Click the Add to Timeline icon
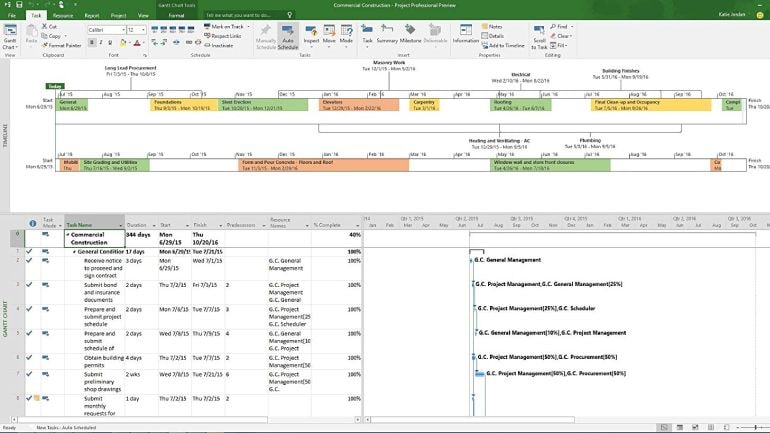The height and width of the screenshot is (433, 770). pos(485,45)
